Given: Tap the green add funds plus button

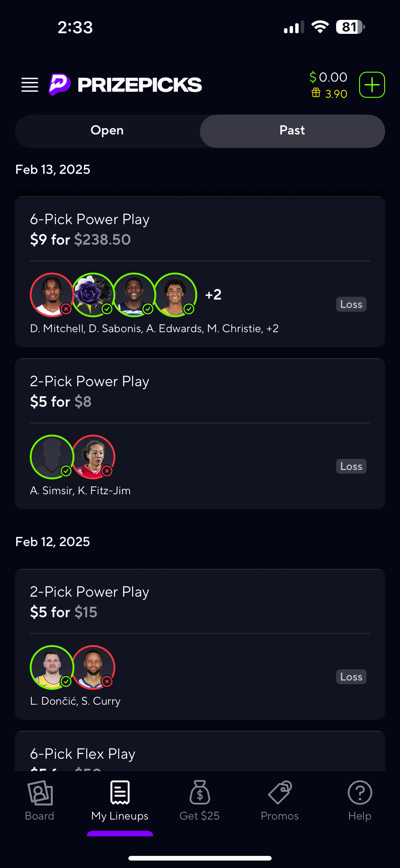Looking at the screenshot, I should point(372,84).
